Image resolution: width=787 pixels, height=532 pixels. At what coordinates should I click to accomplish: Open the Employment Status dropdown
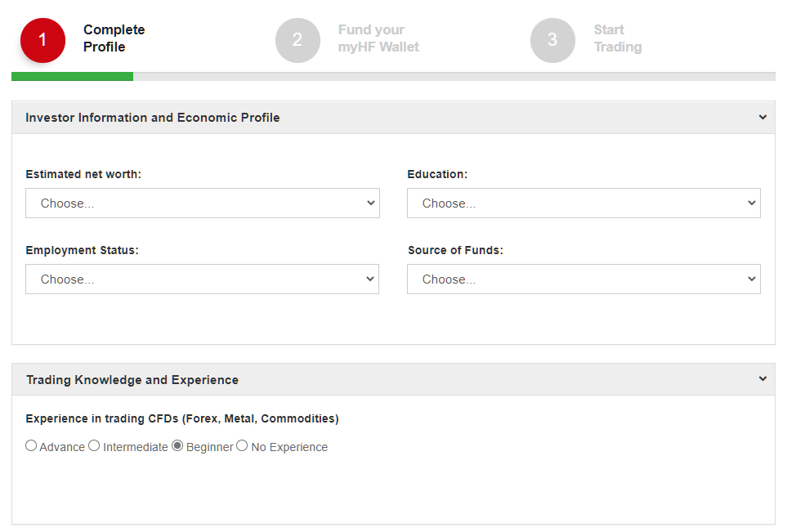203,279
